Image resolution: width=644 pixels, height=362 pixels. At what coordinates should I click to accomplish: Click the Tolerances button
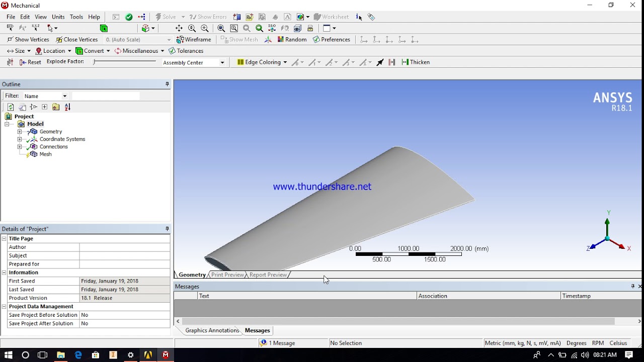tap(186, 51)
